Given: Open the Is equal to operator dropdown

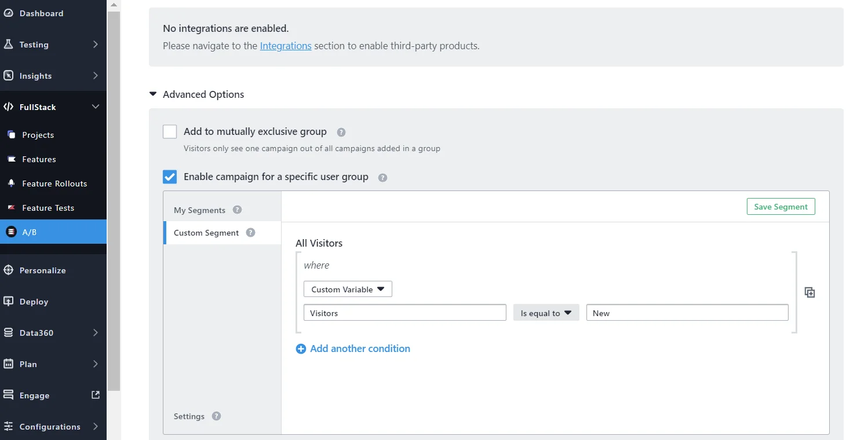Looking at the screenshot, I should 546,313.
